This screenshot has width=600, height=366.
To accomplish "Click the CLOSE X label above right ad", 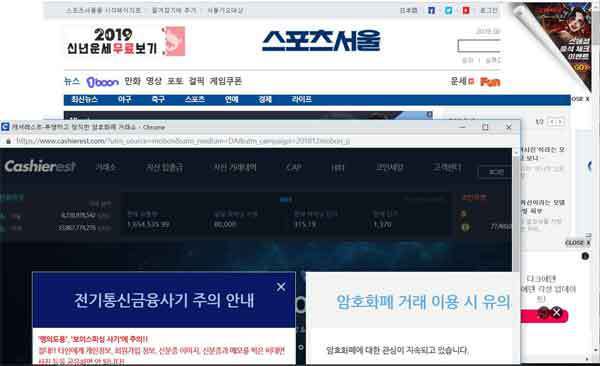I will click(577, 243).
